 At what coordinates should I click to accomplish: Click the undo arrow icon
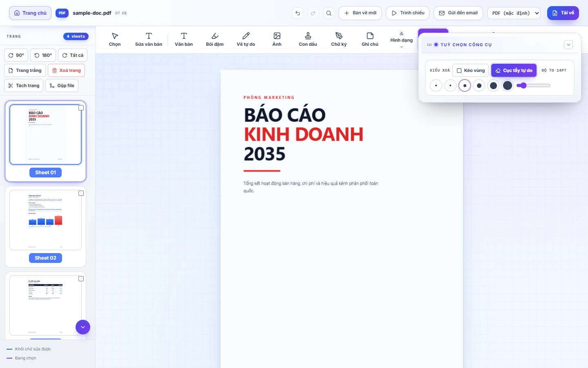click(298, 13)
